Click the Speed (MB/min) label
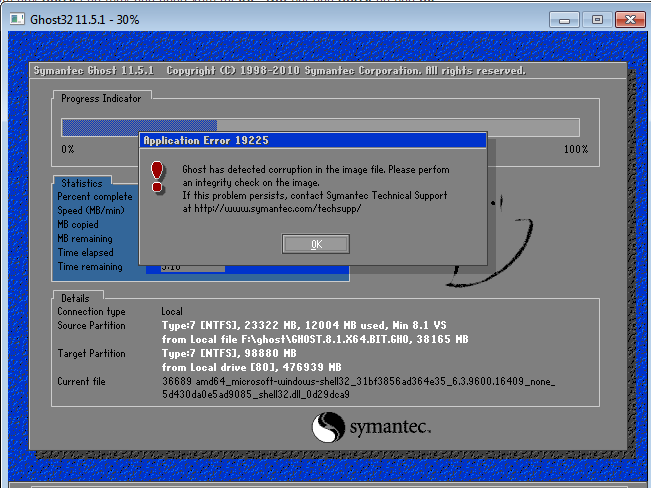Viewport: 659px width, 488px height. click(x=91, y=211)
